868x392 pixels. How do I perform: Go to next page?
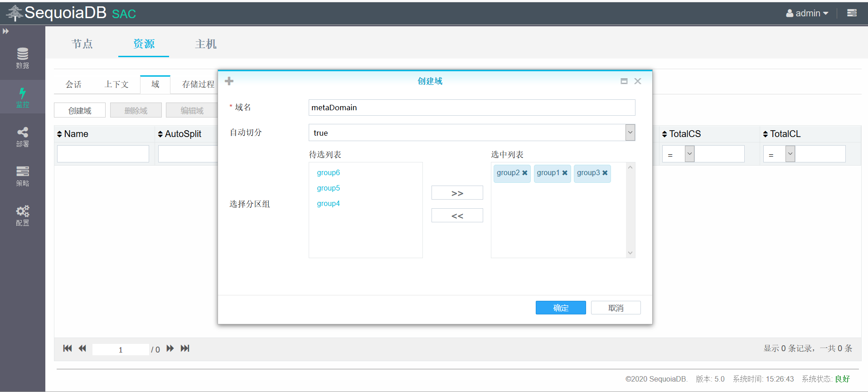[170, 348]
